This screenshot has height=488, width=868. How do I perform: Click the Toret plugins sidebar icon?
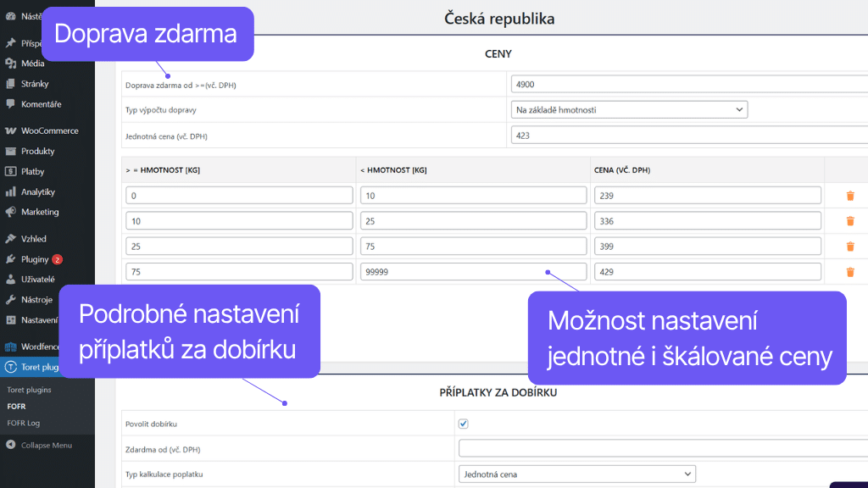[12, 367]
